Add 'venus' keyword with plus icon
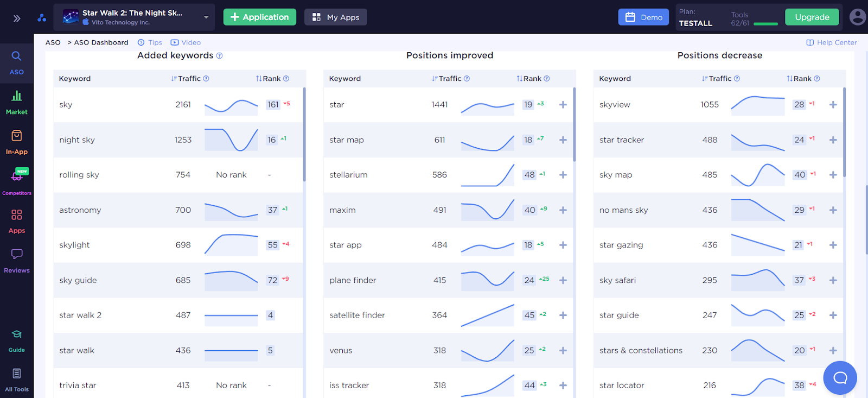The width and height of the screenshot is (868, 398). point(563,351)
